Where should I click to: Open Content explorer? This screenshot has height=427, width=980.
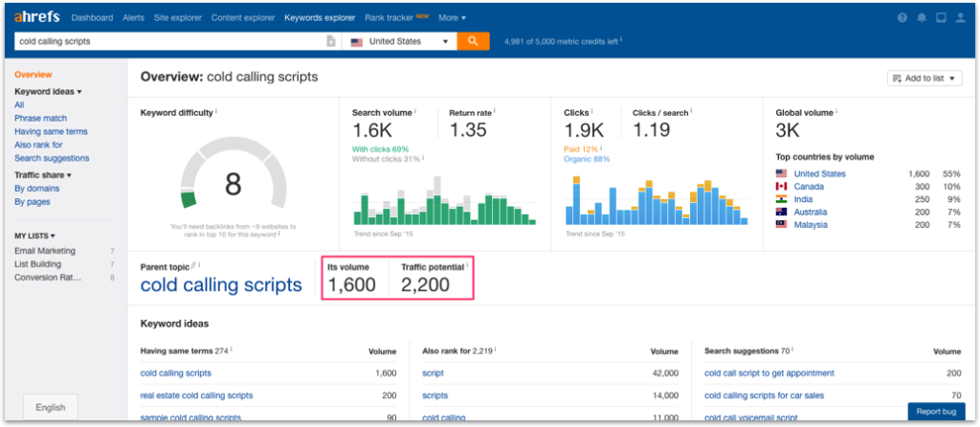[243, 17]
